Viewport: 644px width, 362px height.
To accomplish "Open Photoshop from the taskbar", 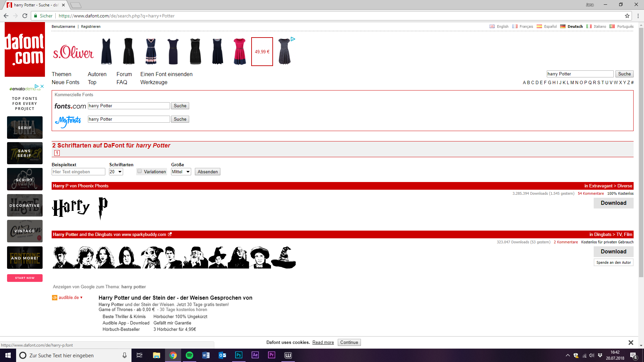I will coord(239,355).
